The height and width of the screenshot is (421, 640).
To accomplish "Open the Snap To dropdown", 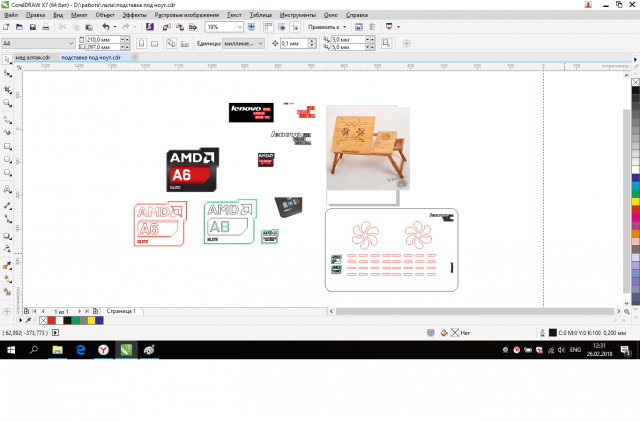I will coord(327,27).
